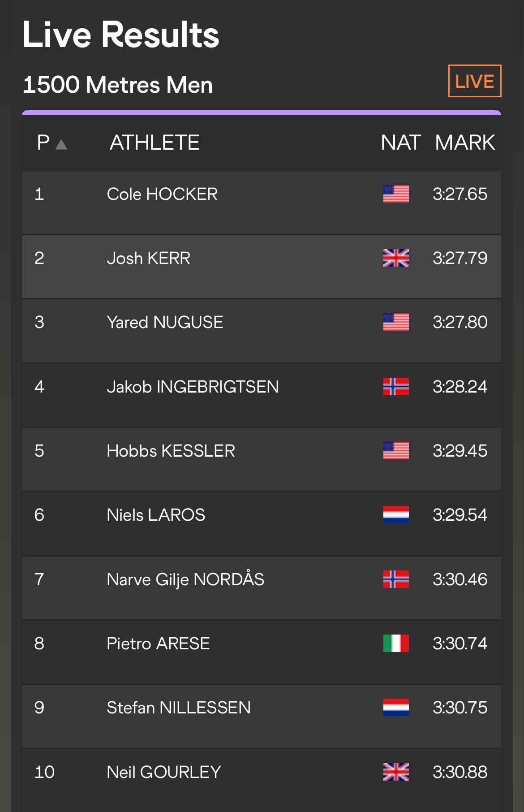This screenshot has height=812, width=524.
Task: Click the USA flag beside Cole Hocker
Action: 396,194
